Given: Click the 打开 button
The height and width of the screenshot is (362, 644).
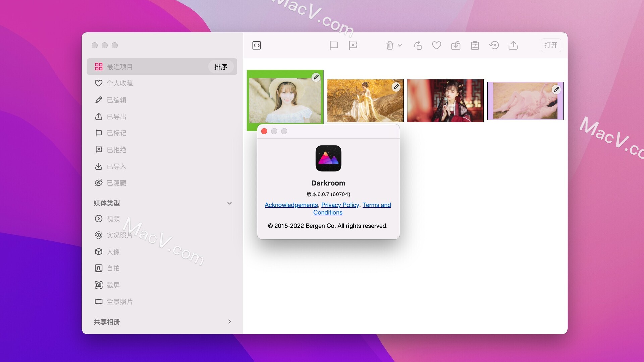Looking at the screenshot, I should pyautogui.click(x=551, y=45).
